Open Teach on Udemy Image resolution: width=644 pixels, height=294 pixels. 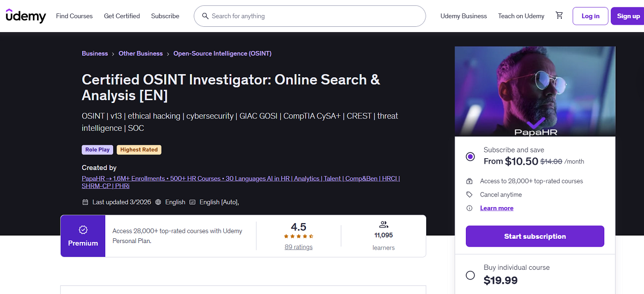tap(521, 16)
